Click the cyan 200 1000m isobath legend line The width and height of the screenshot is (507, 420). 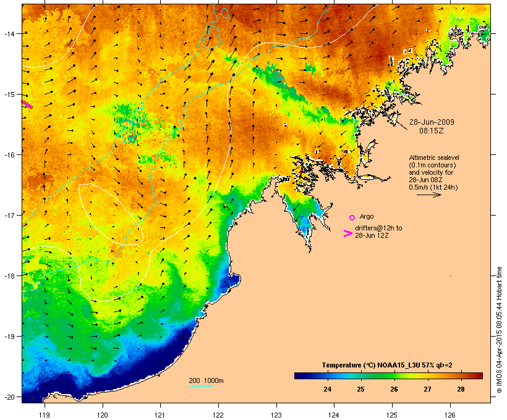[x=201, y=386]
